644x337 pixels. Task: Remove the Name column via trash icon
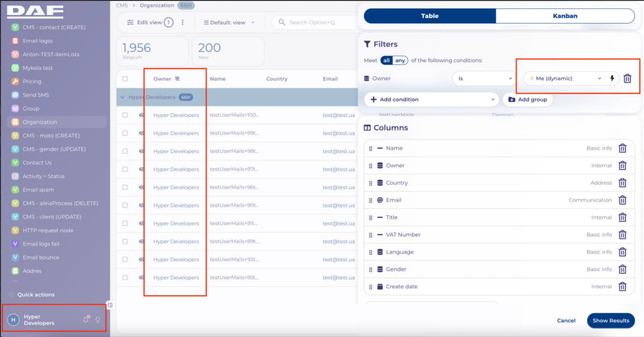click(x=622, y=148)
